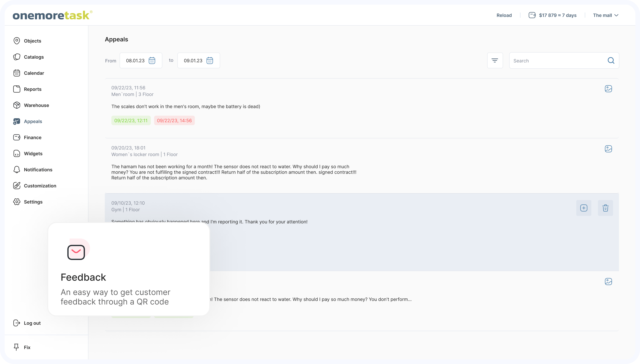Open image attachment icon on Men's room appeal
This screenshot has height=364, width=640.
click(608, 89)
